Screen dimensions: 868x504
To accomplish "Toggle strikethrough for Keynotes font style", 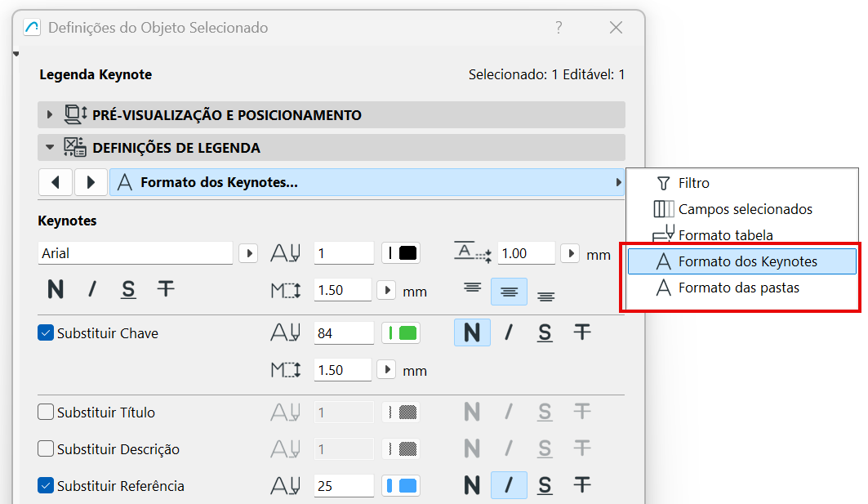I will (166, 289).
